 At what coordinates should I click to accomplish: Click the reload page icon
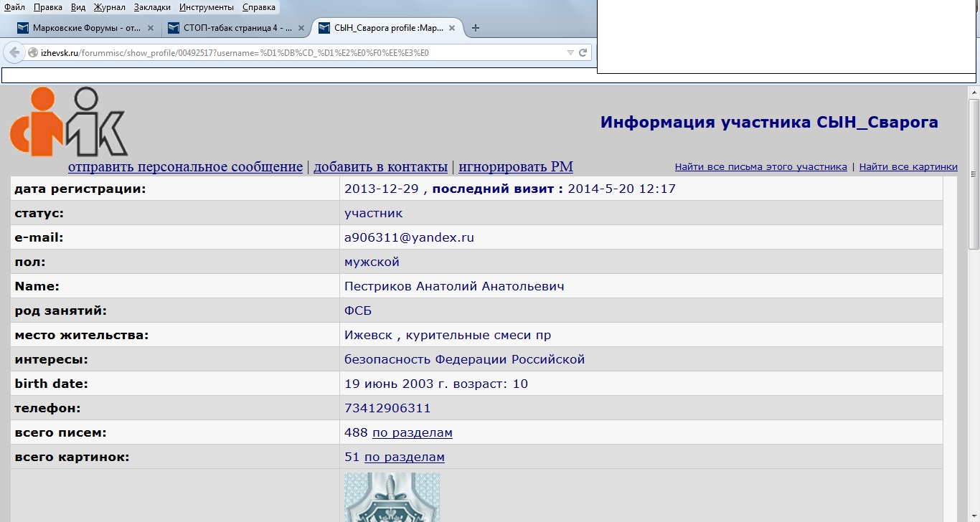click(x=583, y=52)
